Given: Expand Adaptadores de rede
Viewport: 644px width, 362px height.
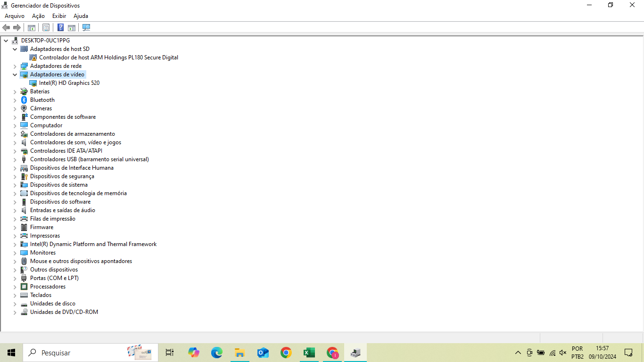Looking at the screenshot, I should [15, 66].
